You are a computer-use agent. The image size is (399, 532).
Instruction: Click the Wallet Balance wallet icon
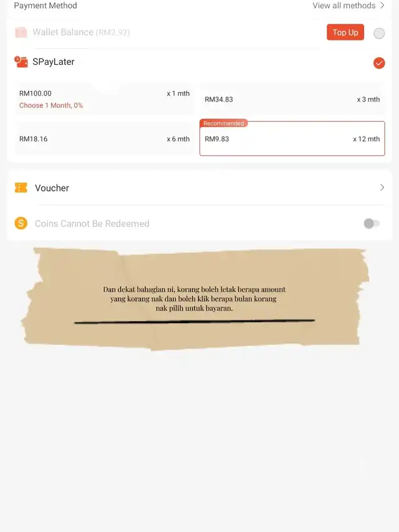pyautogui.click(x=21, y=32)
